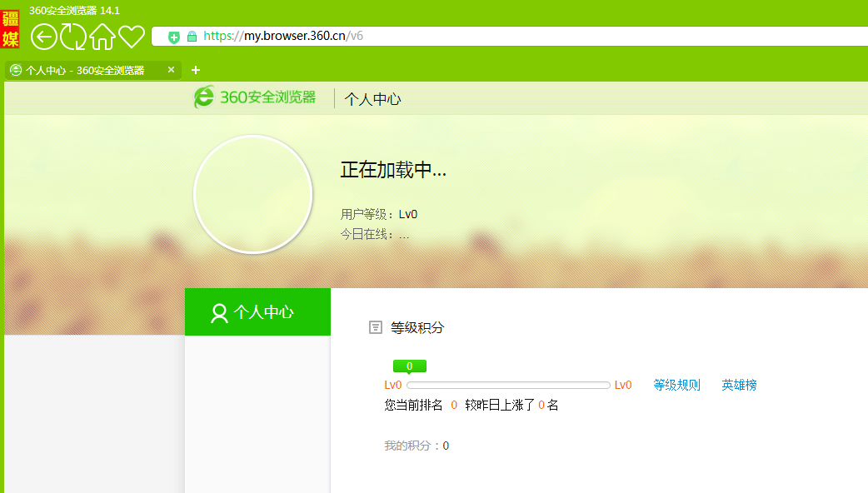This screenshot has height=493, width=868.
Task: Click the 360安全浏览器 14.1 window title
Action: (x=74, y=11)
